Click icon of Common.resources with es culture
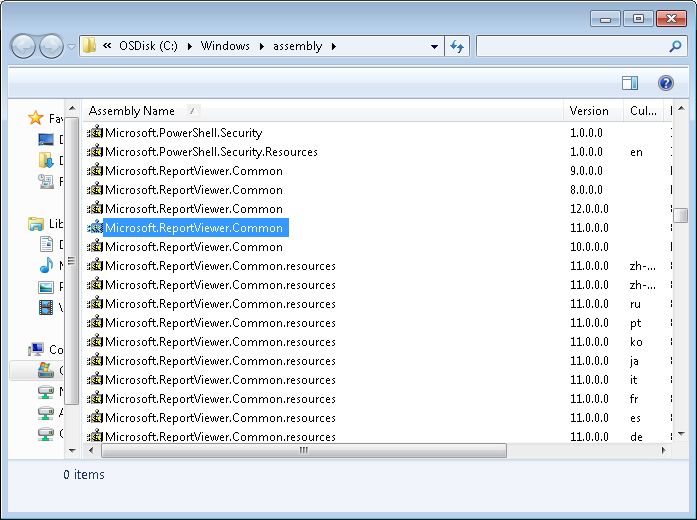 pyautogui.click(x=95, y=417)
